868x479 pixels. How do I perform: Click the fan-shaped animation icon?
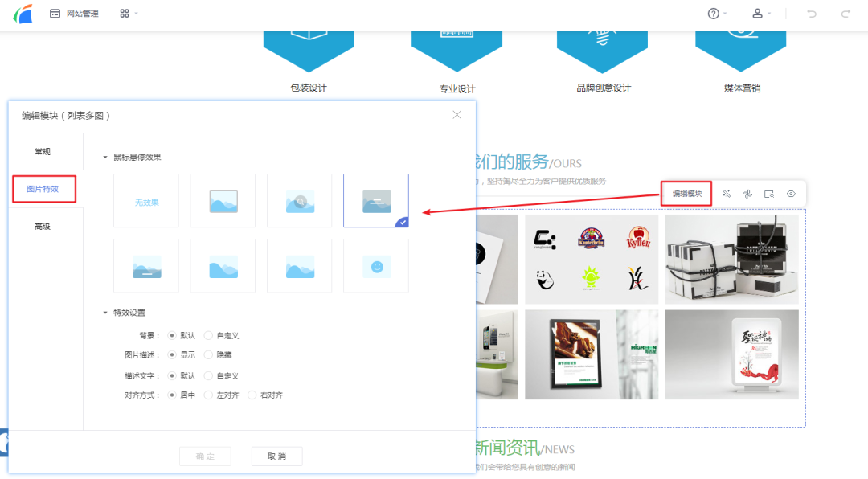(747, 194)
